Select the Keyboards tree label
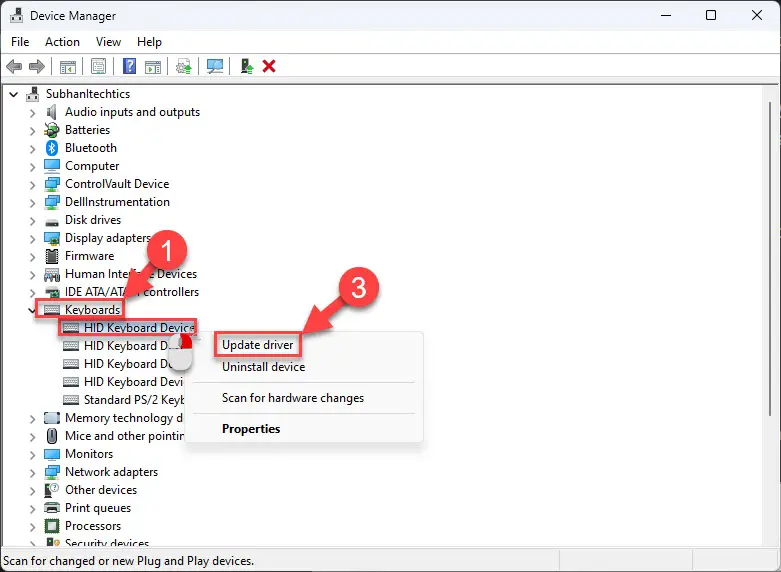The height and width of the screenshot is (572, 781). pos(93,310)
